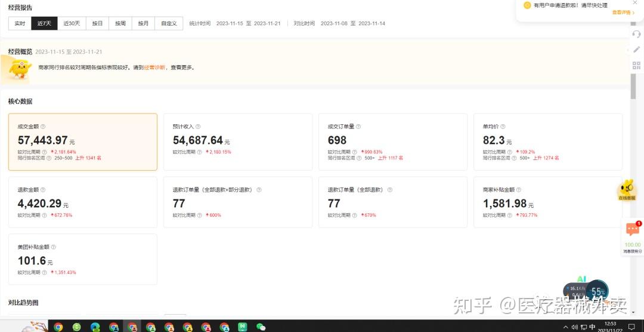Viewport: 644px width, 332px height.
Task: Open help icon beside 成交金额 label
Action: pyautogui.click(x=43, y=127)
